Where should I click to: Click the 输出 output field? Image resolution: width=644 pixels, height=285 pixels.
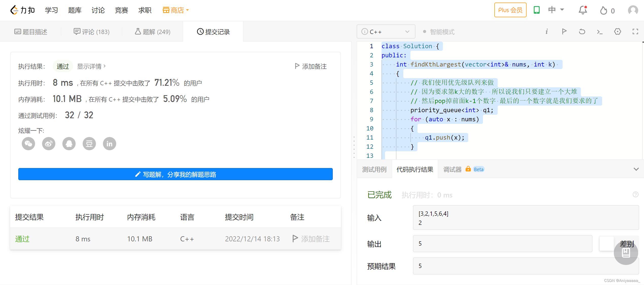tap(503, 244)
